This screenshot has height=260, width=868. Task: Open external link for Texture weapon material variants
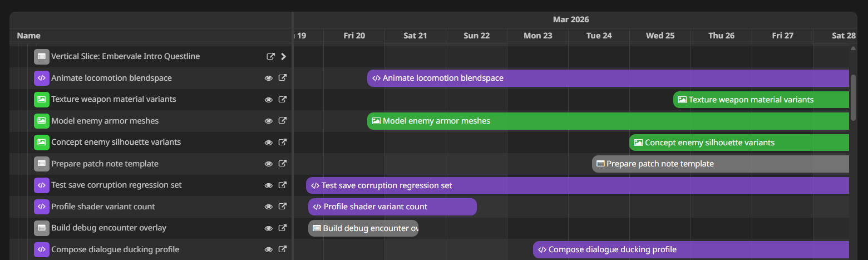pos(283,99)
